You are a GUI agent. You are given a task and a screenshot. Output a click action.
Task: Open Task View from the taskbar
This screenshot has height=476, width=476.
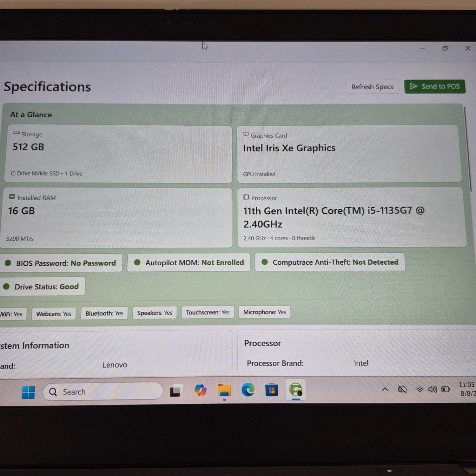point(176,391)
